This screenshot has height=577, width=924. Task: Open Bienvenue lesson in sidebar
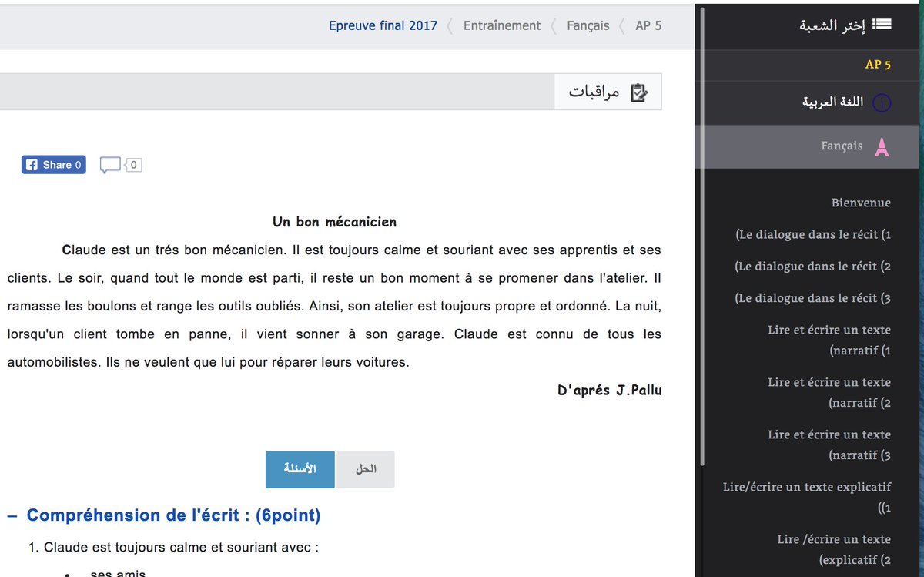coord(861,203)
